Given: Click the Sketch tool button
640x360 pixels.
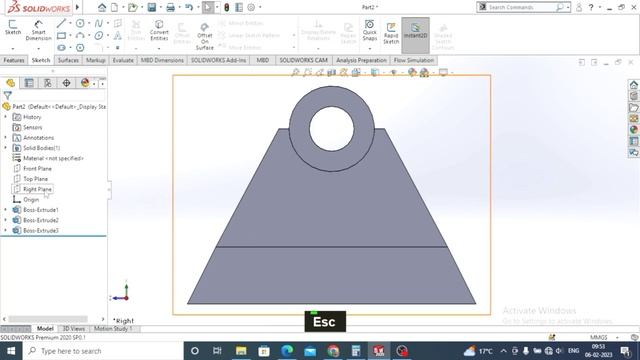Looking at the screenshot, I should pos(13,27).
